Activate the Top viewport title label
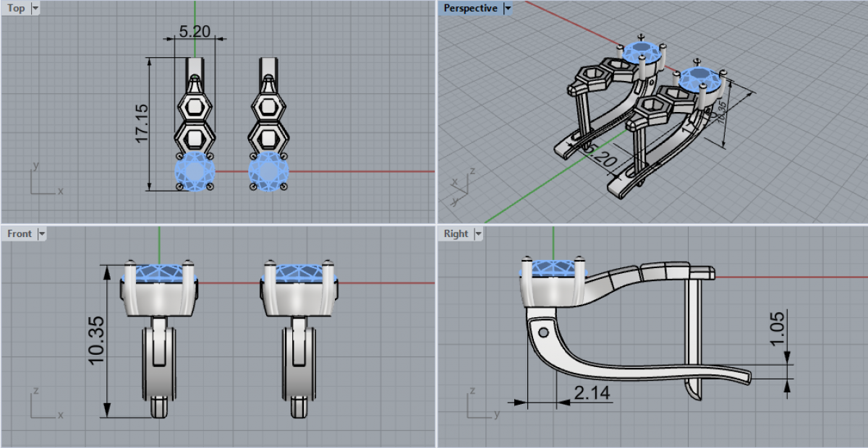The width and height of the screenshot is (868, 448). pos(15,9)
